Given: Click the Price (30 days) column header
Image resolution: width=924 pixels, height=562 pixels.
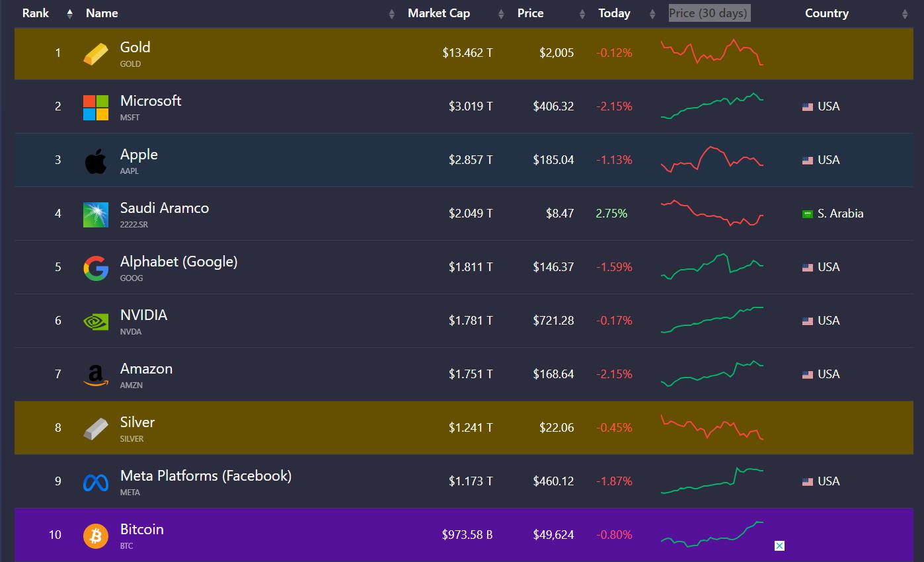Looking at the screenshot, I should [709, 13].
